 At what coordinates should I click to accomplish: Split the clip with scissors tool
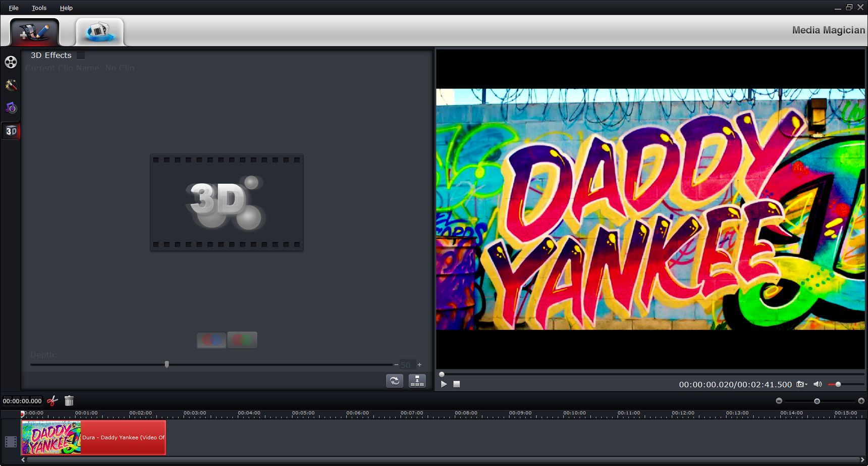point(52,401)
